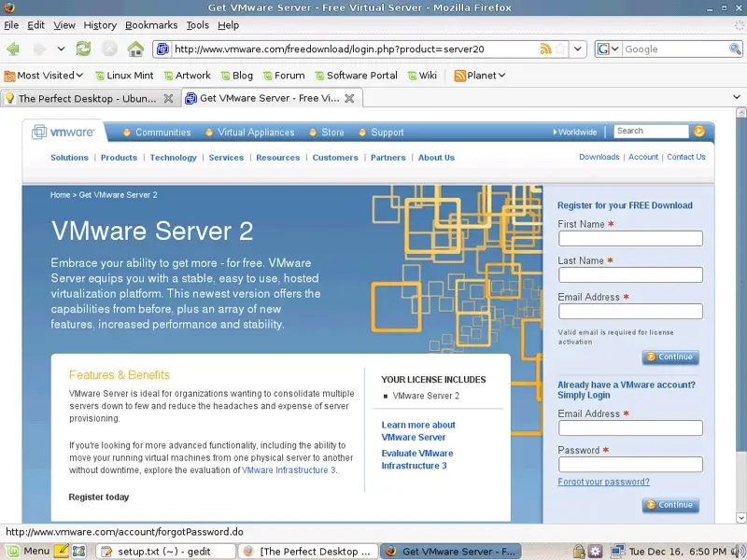Open the Contact Us link
The width and height of the screenshot is (747, 560).
tap(686, 157)
